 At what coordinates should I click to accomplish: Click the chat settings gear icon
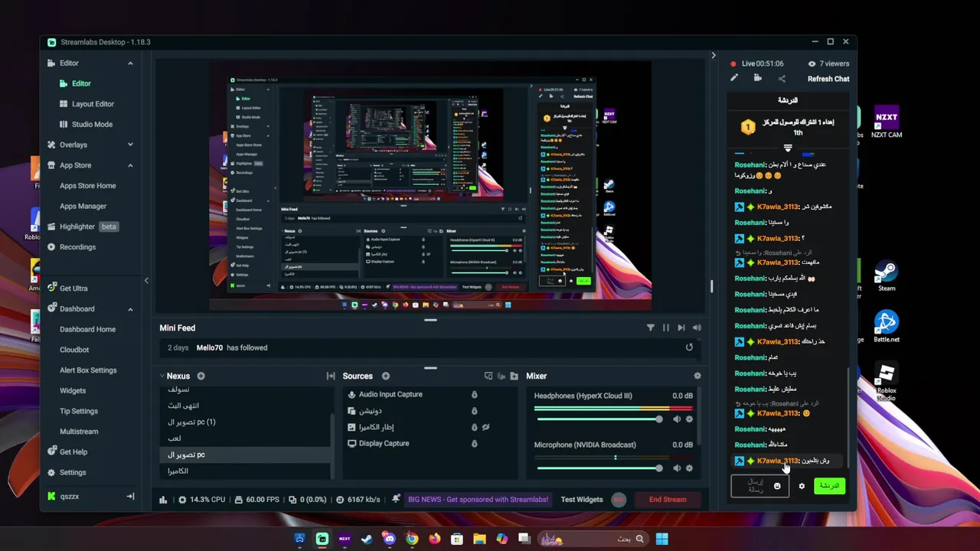tap(802, 486)
